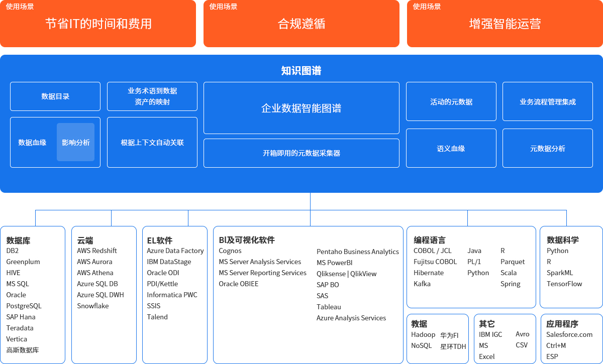Viewport: 603px width, 364px height.
Task: Select ESP entry
Action: (x=552, y=356)
